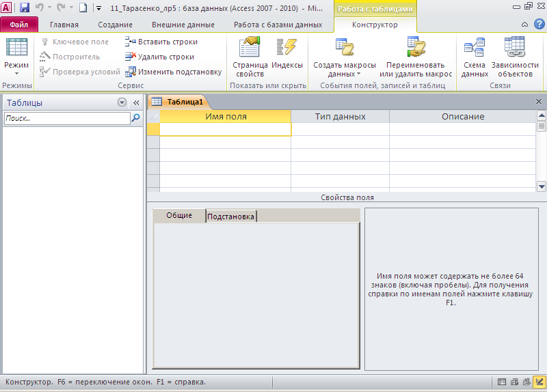Click Удалить строки to delete rows
Image resolution: width=547 pixels, height=392 pixels.
[159, 57]
